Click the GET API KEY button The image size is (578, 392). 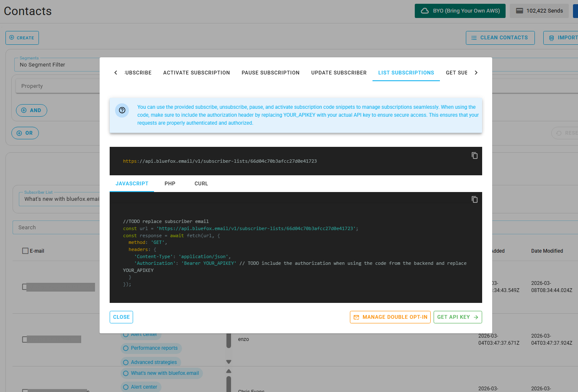point(457,317)
